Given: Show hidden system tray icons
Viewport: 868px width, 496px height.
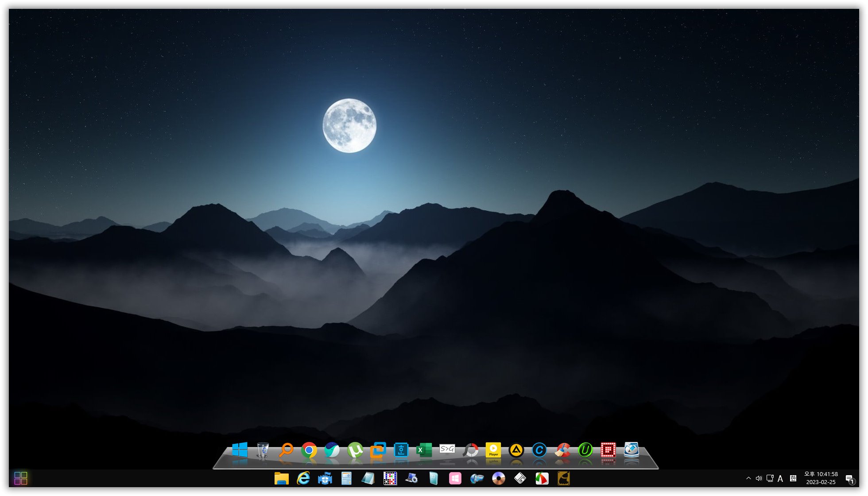Looking at the screenshot, I should click(748, 478).
